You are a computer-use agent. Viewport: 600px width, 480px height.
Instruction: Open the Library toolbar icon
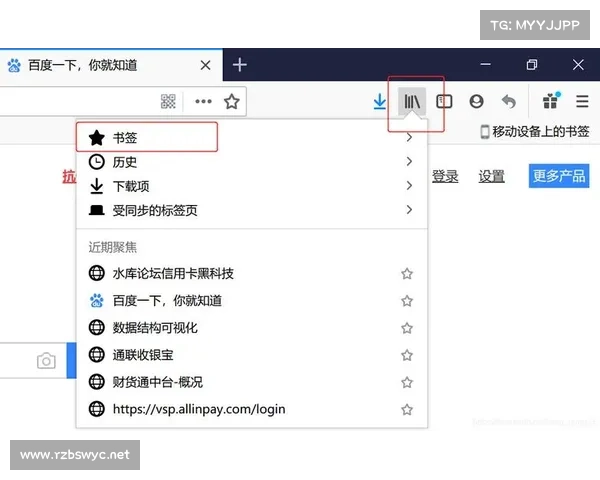tap(412, 101)
